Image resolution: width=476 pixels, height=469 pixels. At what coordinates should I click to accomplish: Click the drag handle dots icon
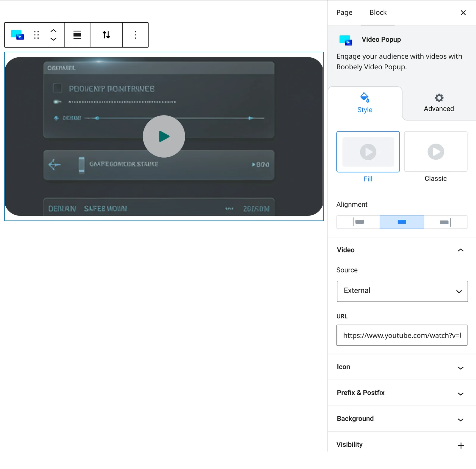point(37,35)
